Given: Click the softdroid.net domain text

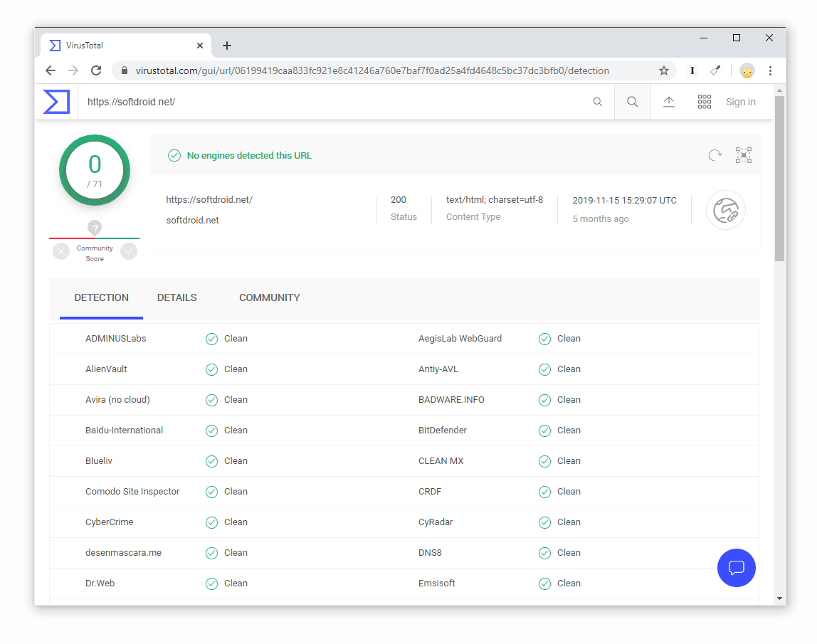Looking at the screenshot, I should 192,221.
